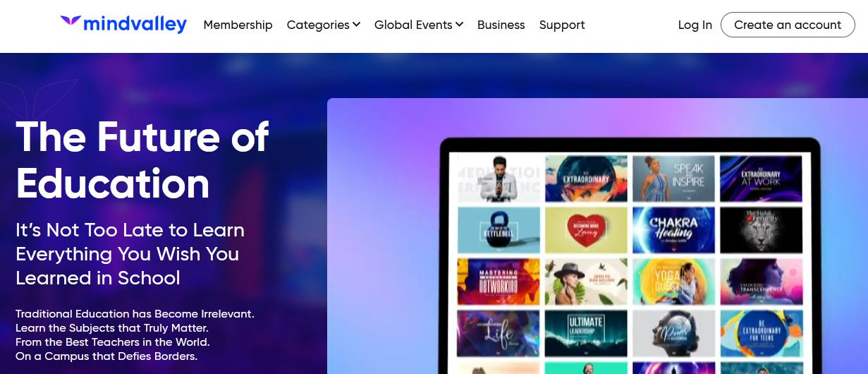Open the Mastering Networking thumbnail

[499, 282]
